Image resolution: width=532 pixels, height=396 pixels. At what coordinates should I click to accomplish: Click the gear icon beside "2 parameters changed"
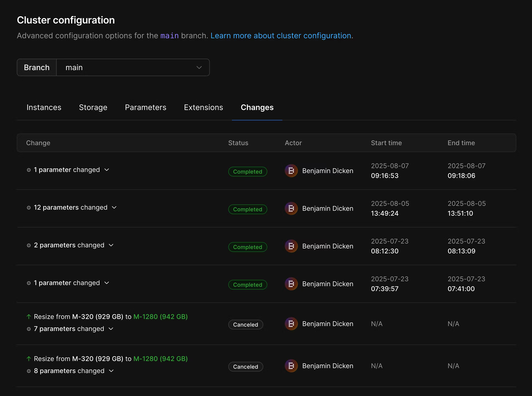[29, 245]
